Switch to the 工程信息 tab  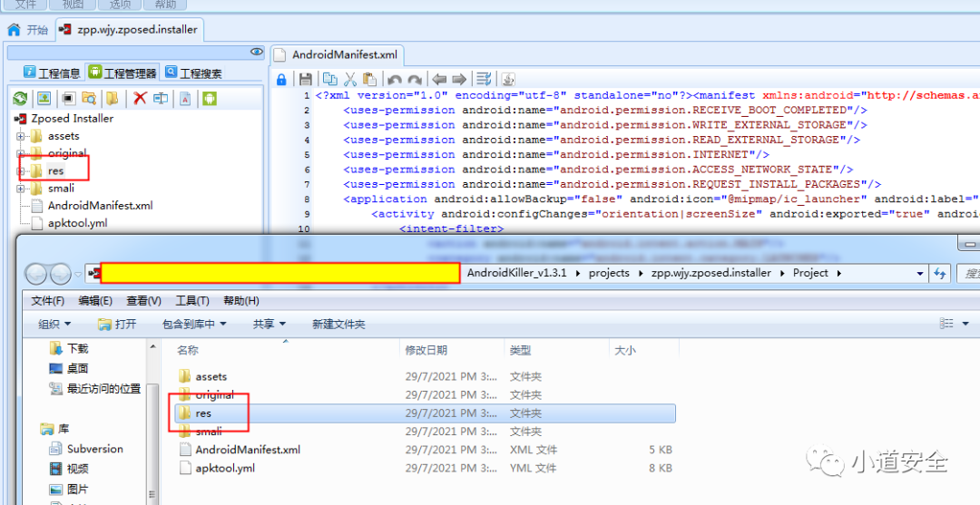(52, 73)
